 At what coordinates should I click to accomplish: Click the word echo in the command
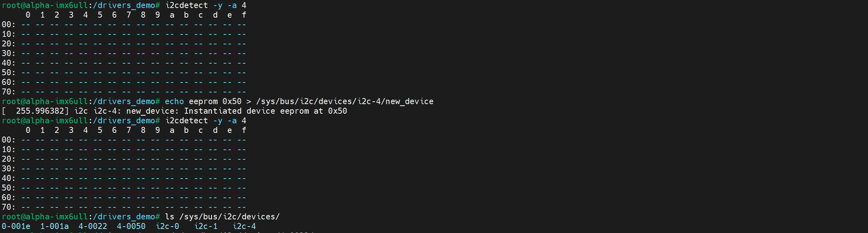click(174, 102)
